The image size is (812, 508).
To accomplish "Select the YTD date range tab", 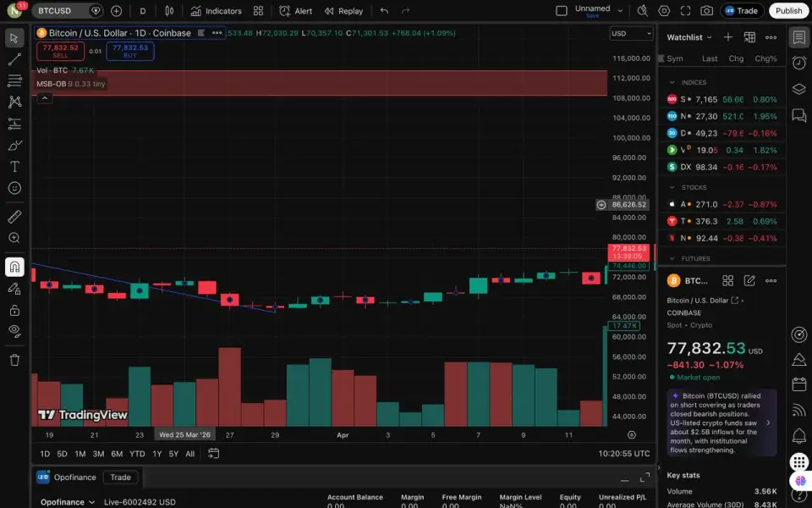I will [x=137, y=454].
